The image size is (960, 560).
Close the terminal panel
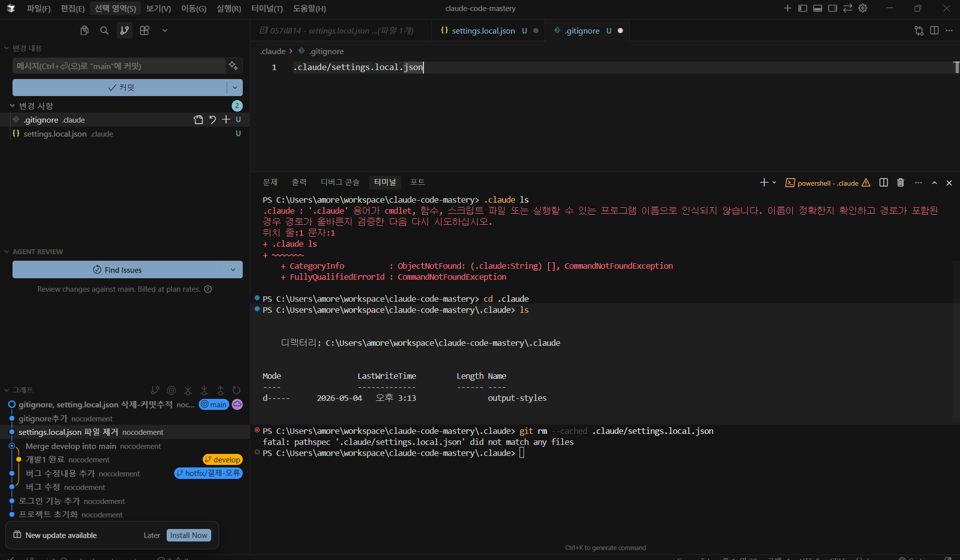pyautogui.click(x=949, y=183)
